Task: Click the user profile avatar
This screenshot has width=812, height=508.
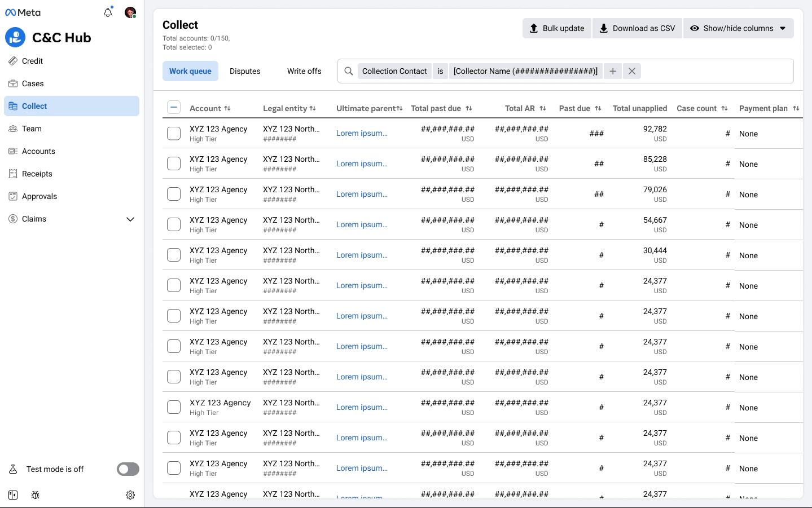Action: [x=130, y=12]
